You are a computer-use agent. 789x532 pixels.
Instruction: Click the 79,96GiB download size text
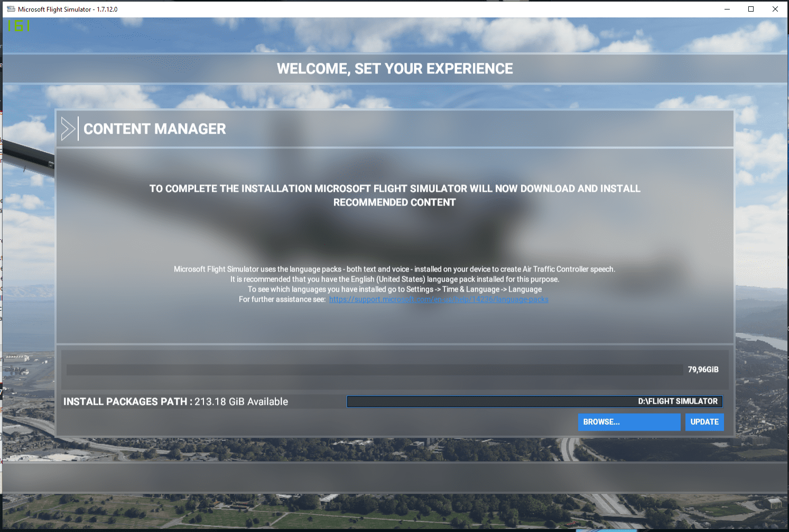click(703, 370)
